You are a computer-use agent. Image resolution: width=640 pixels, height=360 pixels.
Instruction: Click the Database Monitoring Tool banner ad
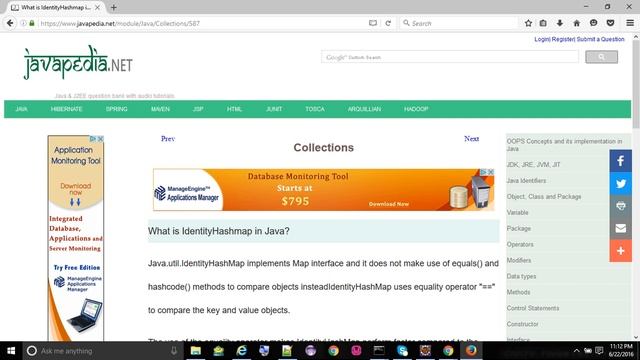323,190
